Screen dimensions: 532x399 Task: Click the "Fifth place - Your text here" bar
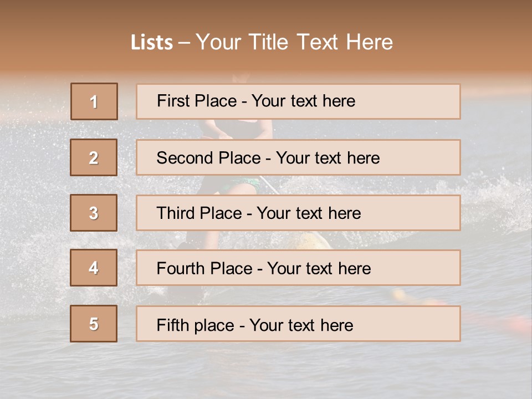pos(298,324)
